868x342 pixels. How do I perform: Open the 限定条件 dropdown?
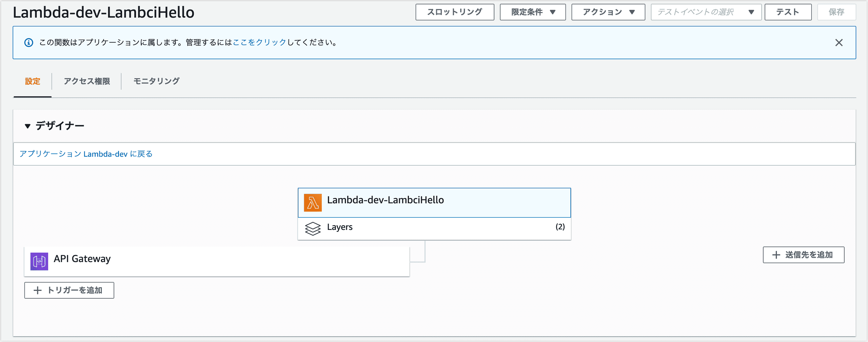click(532, 12)
